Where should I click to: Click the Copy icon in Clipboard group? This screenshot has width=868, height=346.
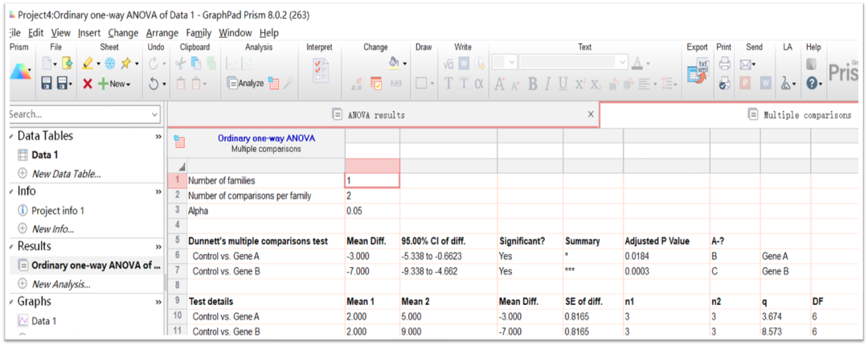tap(196, 64)
